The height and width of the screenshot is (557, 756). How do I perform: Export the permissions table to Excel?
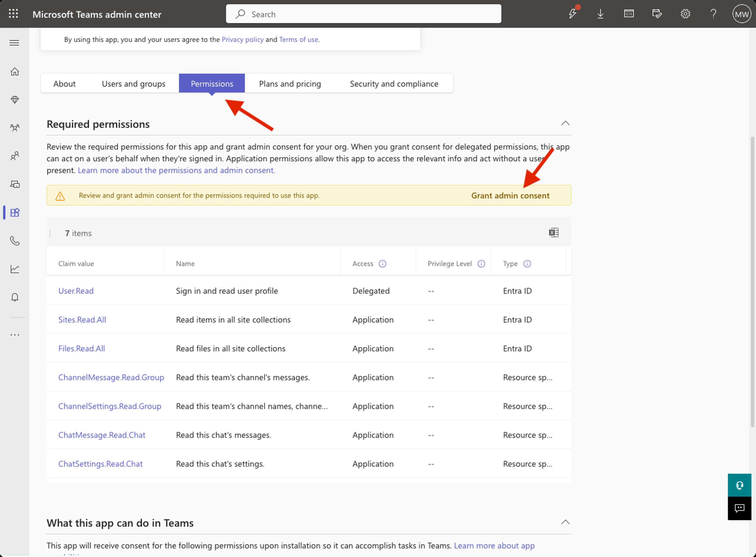tap(553, 232)
